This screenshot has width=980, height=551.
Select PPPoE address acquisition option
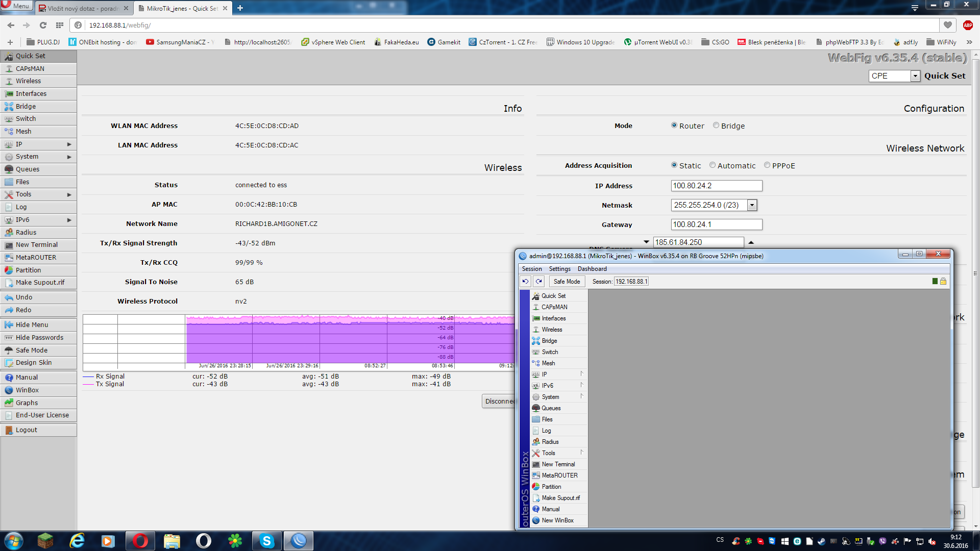(767, 165)
